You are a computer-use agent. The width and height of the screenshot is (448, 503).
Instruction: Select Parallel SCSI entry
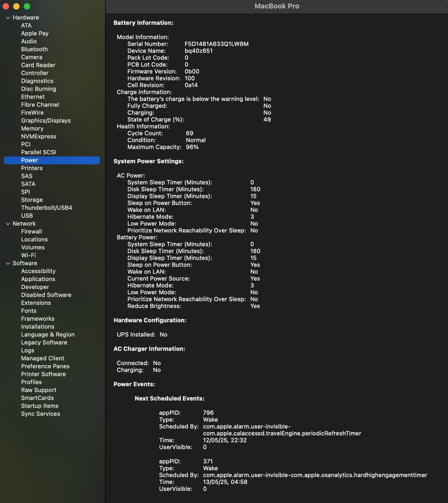tap(39, 152)
